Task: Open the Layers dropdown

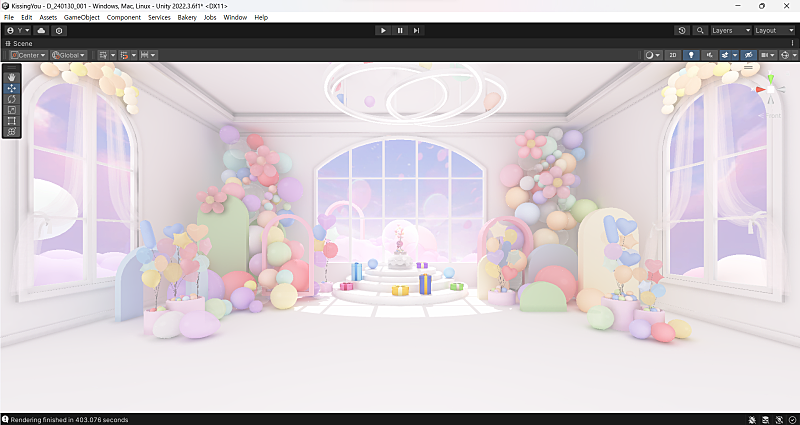Action: pyautogui.click(x=730, y=31)
